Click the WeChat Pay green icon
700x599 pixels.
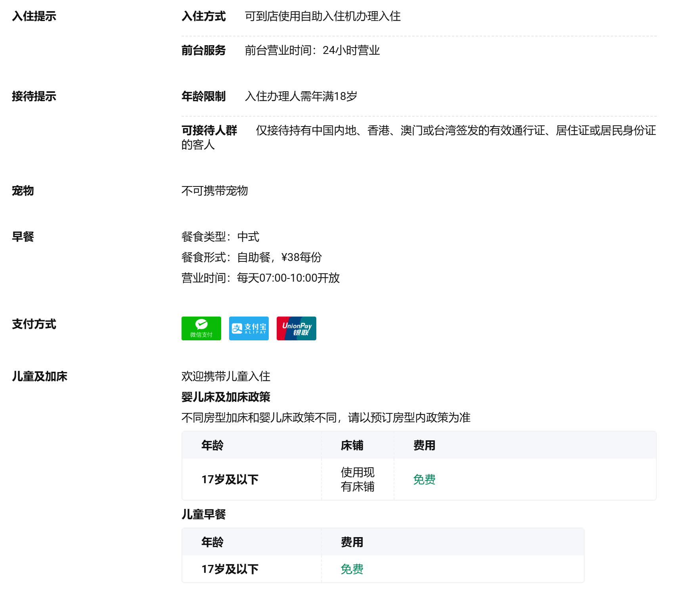click(x=201, y=328)
